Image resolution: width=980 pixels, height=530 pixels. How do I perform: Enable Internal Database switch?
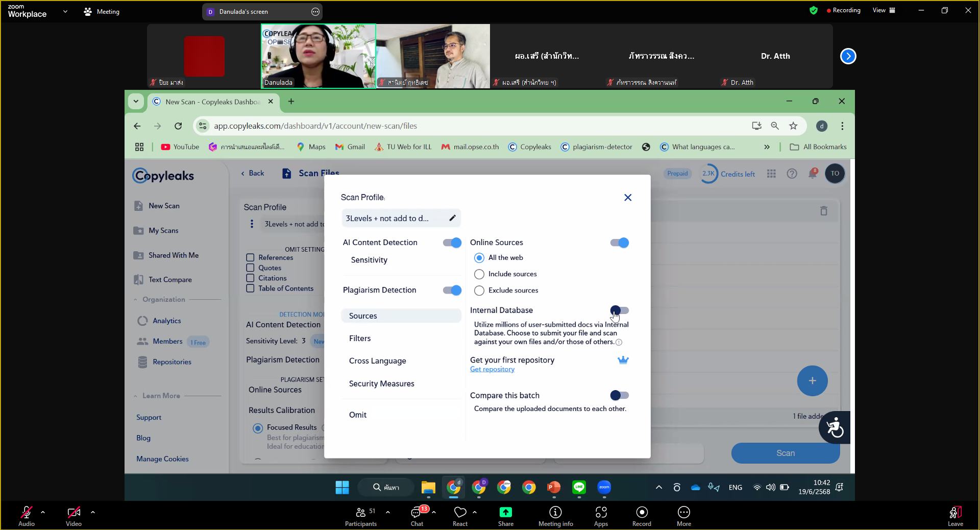coord(620,310)
